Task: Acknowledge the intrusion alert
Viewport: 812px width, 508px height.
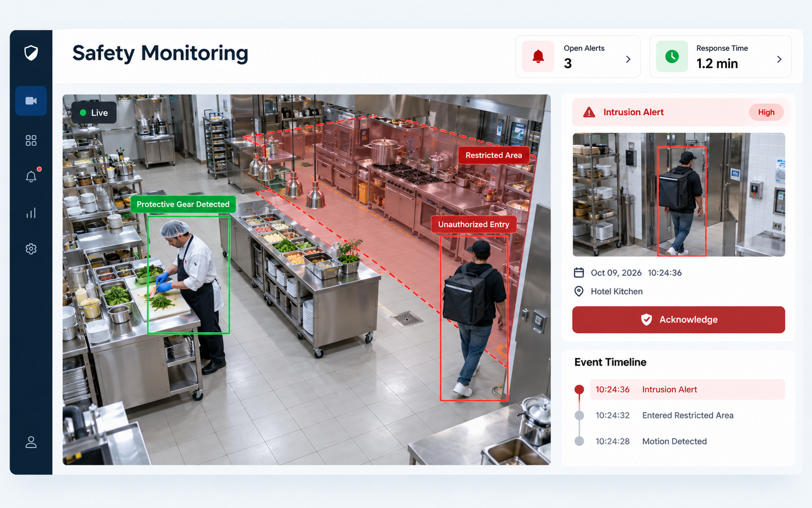Action: coord(678,320)
